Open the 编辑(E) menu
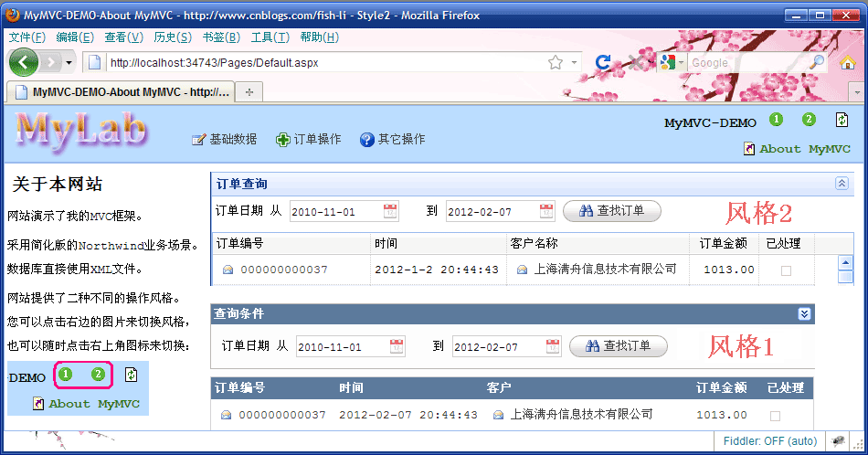 tap(75, 37)
